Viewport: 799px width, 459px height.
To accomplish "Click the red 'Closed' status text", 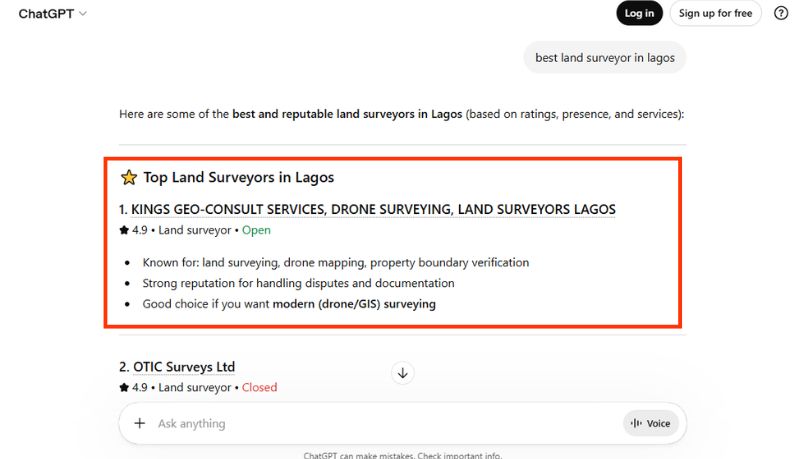I will (259, 387).
